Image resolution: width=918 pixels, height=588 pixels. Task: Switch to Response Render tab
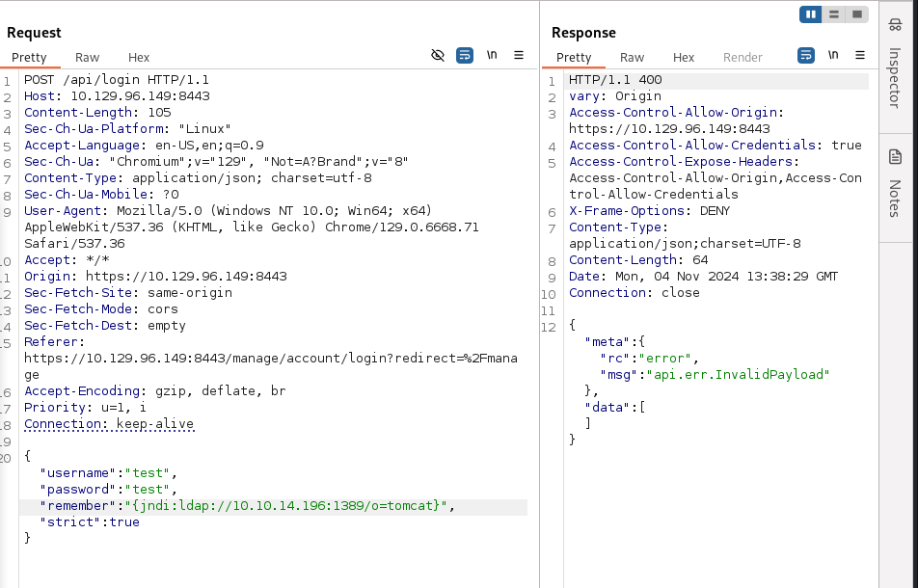[x=742, y=57]
